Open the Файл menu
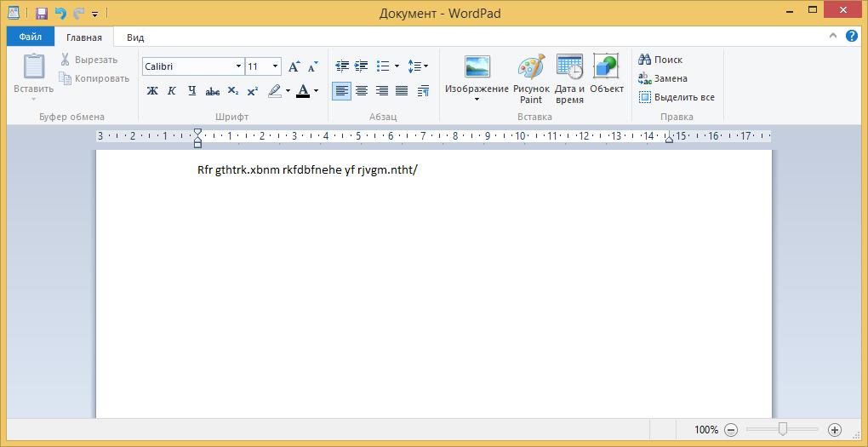The height and width of the screenshot is (447, 868). tap(31, 37)
